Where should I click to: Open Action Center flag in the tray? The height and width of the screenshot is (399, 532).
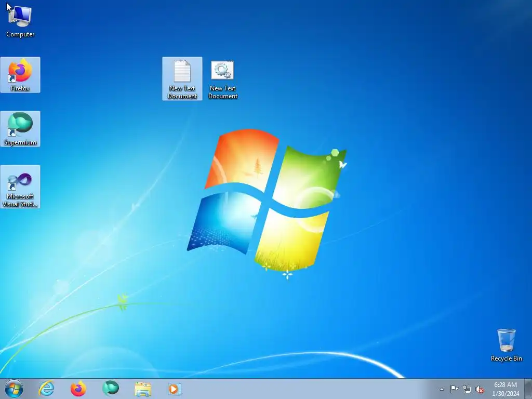tap(454, 389)
